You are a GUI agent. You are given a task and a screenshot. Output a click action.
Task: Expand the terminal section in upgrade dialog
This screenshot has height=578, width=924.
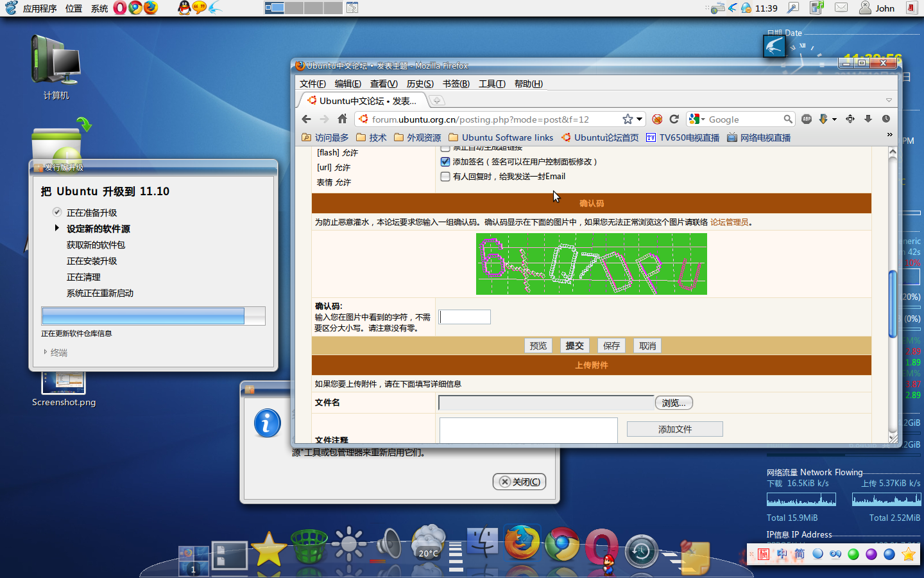click(x=55, y=352)
